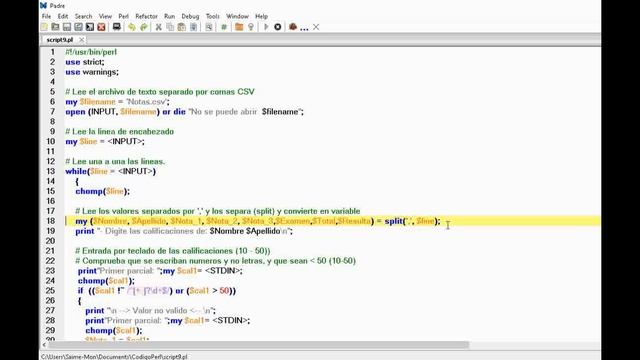640x360 pixels.
Task: Open the Perl menu
Action: tap(123, 16)
